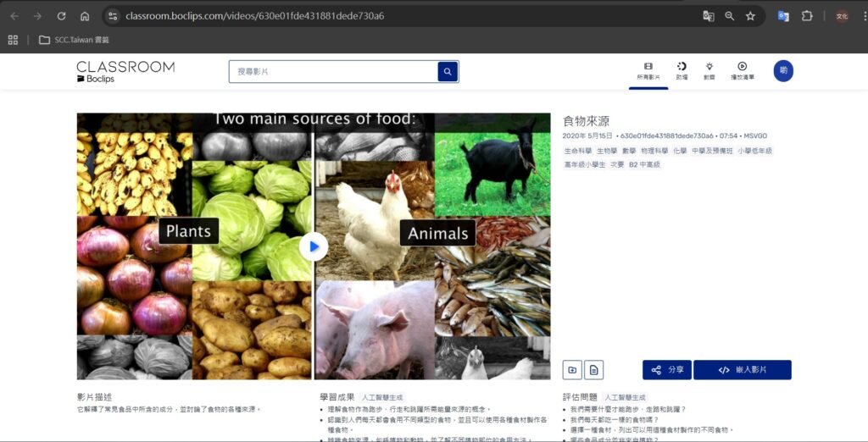The width and height of the screenshot is (868, 442).
Task: Select the 小學低年級 tag
Action: (x=754, y=151)
